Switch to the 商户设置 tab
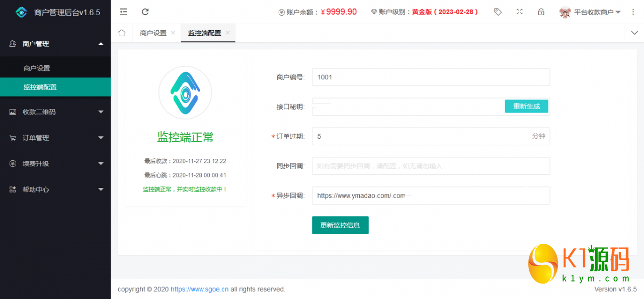The height and width of the screenshot is (299, 644). click(x=153, y=33)
